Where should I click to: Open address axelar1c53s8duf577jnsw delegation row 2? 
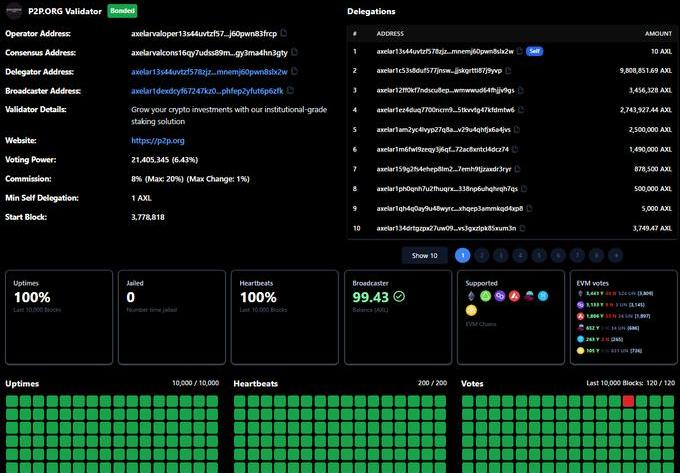tap(439, 70)
